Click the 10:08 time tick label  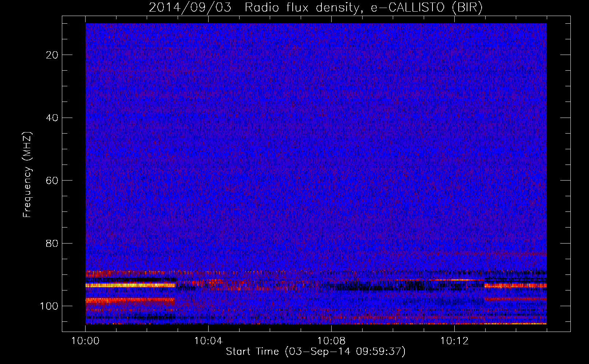pyautogui.click(x=331, y=341)
